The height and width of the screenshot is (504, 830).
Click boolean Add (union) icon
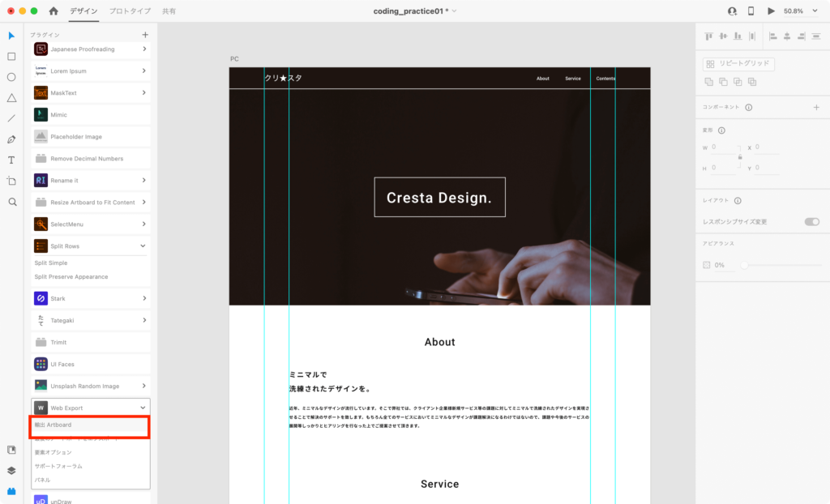pos(708,82)
